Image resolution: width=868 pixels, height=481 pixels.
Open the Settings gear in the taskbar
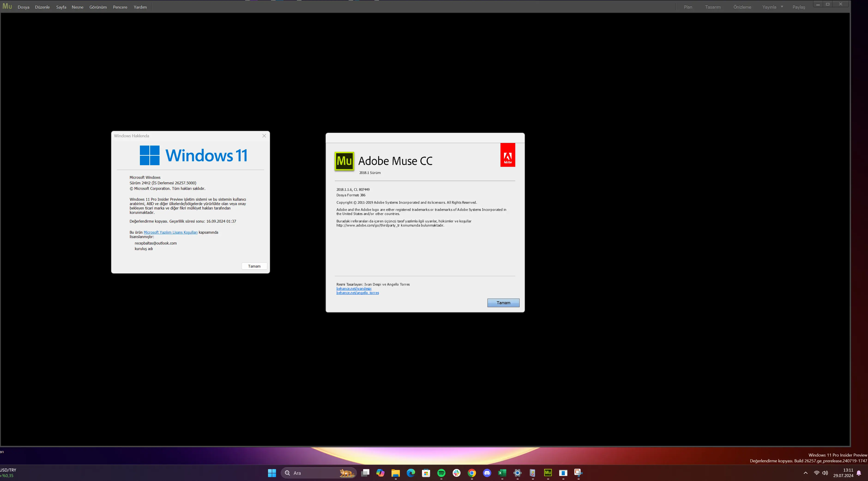pos(518,473)
